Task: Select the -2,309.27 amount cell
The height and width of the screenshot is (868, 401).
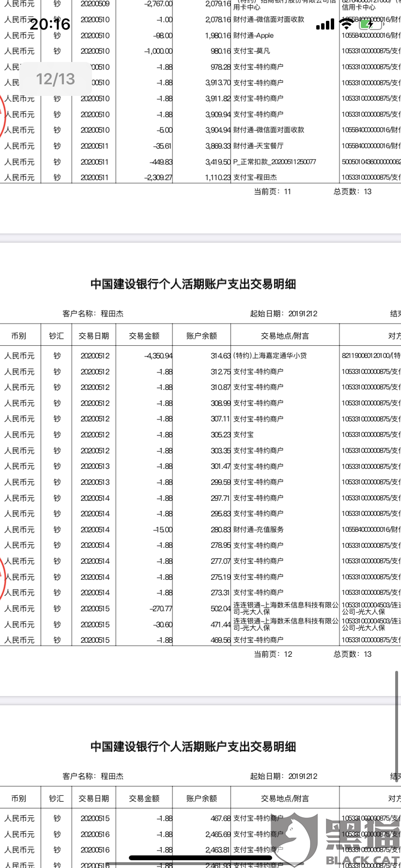Action: (x=158, y=178)
